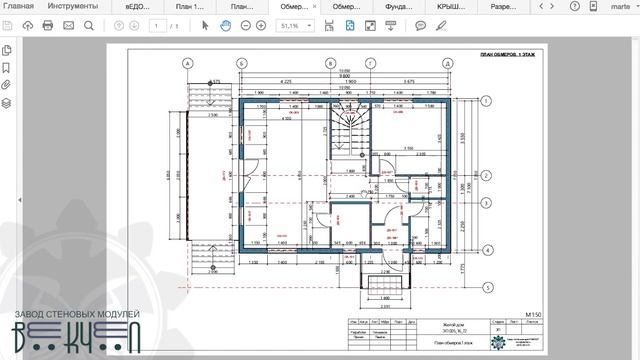Screen dimensions: 640x360
Task: Switch to the План... document tab
Action: (x=242, y=7)
